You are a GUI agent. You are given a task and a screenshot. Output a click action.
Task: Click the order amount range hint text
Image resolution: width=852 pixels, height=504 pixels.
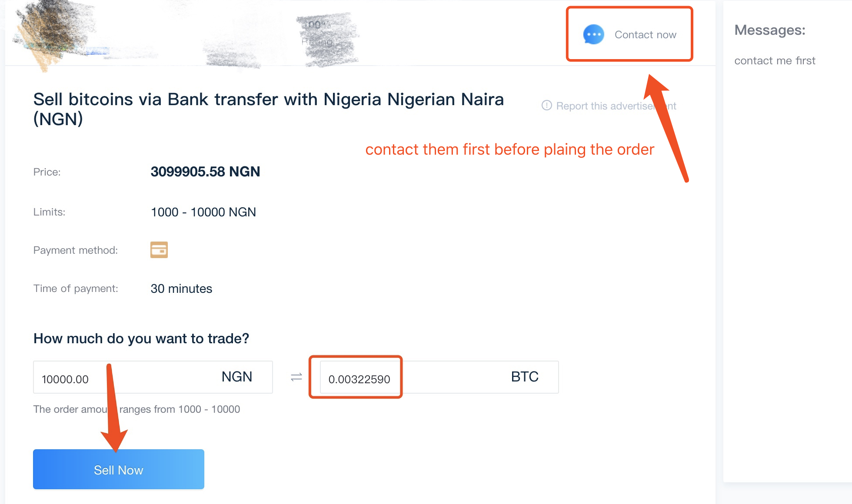[x=136, y=409]
